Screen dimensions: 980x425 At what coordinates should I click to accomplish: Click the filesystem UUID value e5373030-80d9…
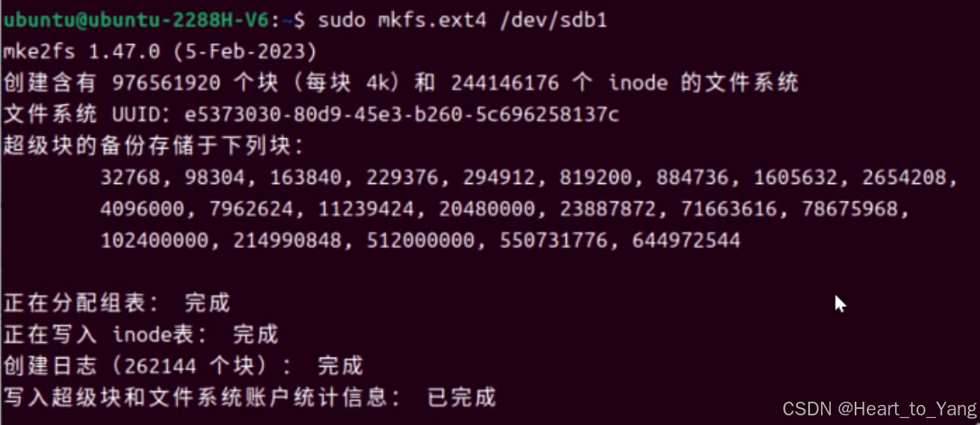[401, 114]
